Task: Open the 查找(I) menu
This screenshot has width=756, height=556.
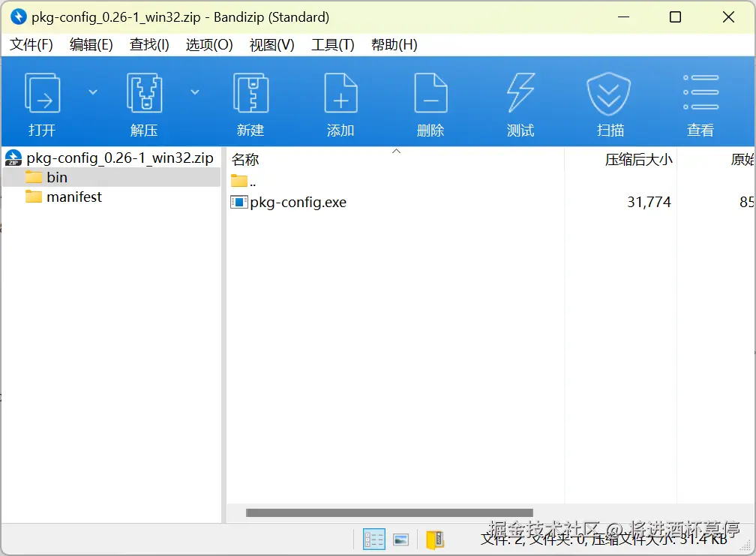Action: pyautogui.click(x=149, y=45)
